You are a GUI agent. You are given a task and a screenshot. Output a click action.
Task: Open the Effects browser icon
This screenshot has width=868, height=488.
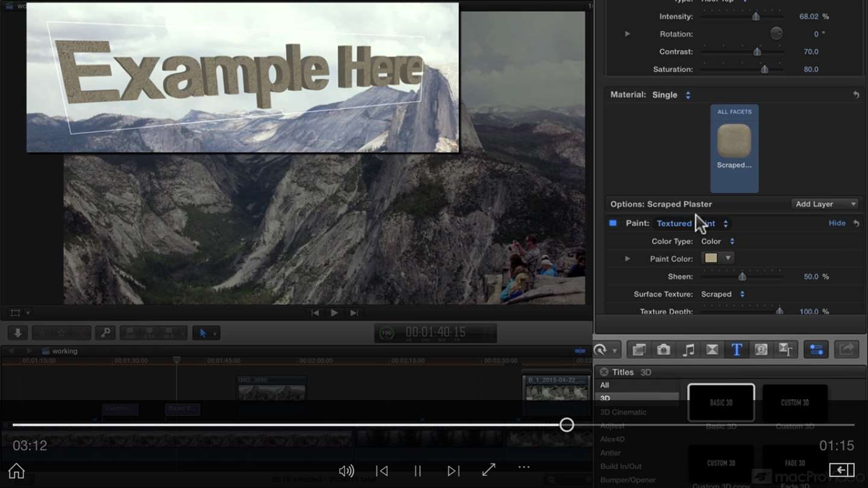point(639,349)
